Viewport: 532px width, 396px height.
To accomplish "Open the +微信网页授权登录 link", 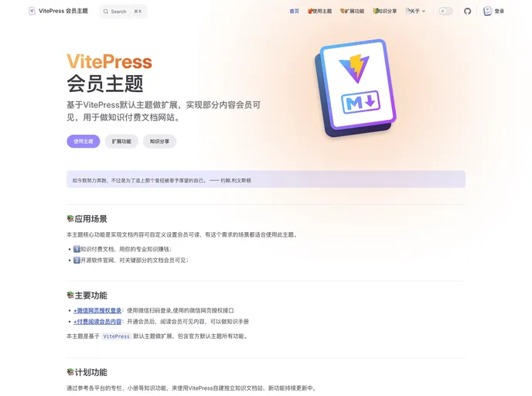I will (97, 310).
